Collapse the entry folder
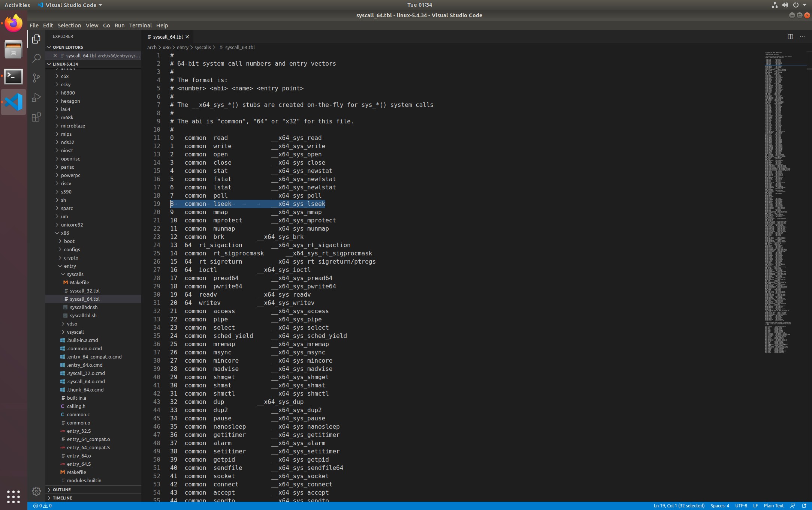 click(93, 266)
